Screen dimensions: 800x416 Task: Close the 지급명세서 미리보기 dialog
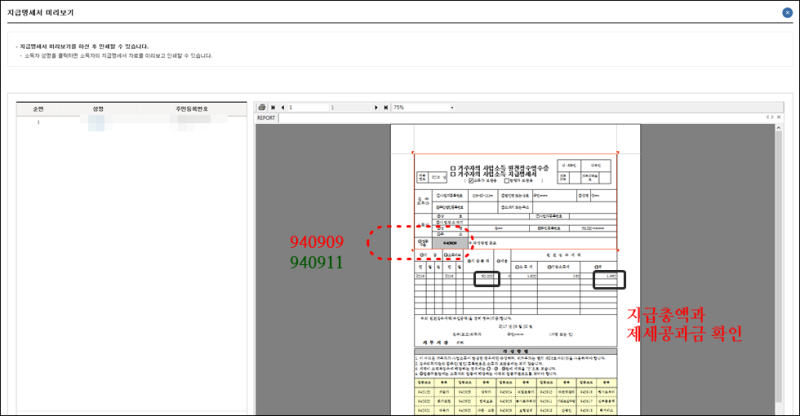[x=787, y=13]
